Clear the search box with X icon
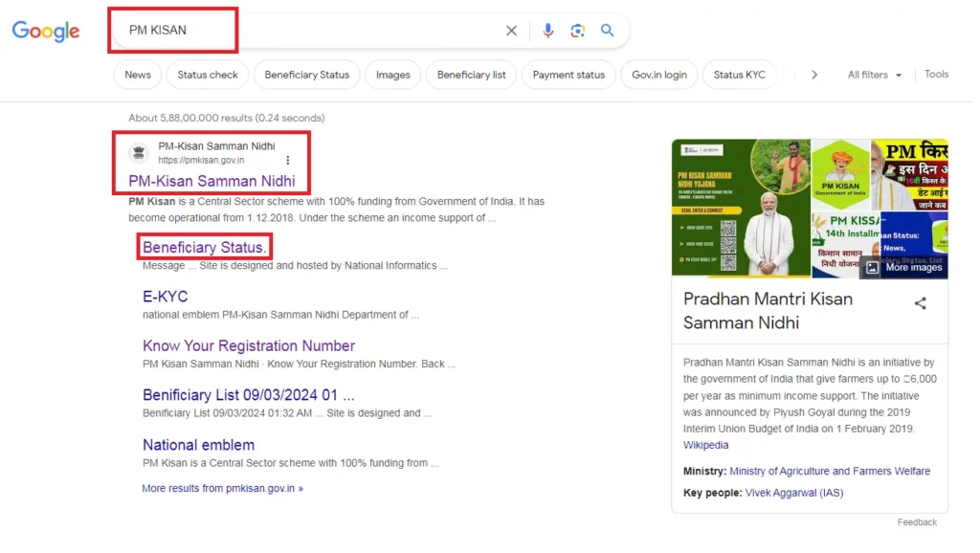980x553 pixels. click(511, 31)
